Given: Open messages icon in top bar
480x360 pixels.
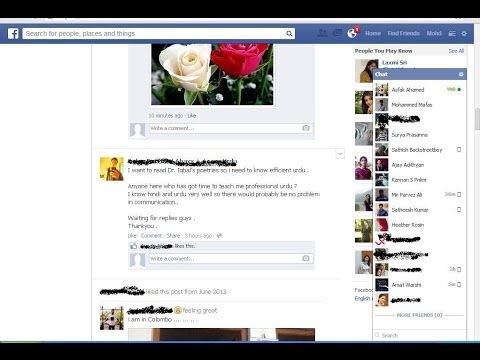Looking at the screenshot, I should point(337,33).
